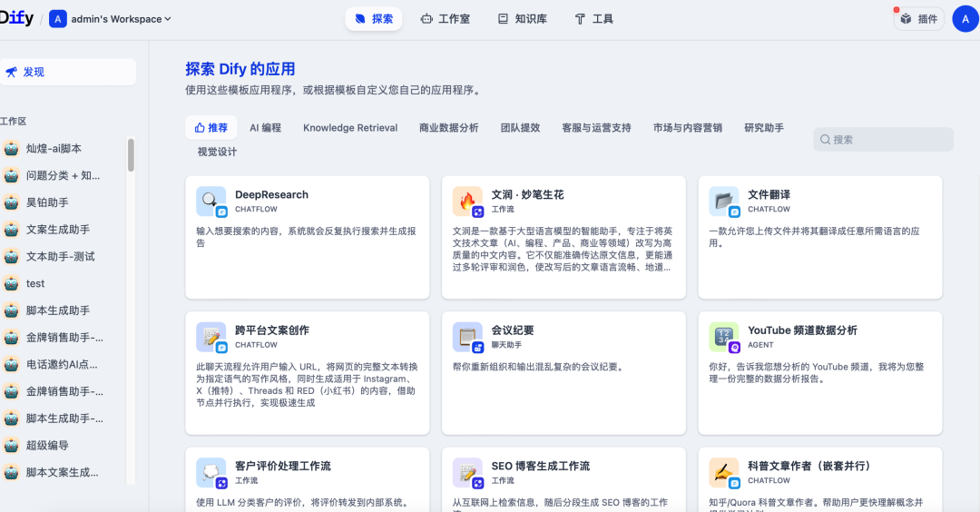Open the 工具 tab

(x=593, y=19)
